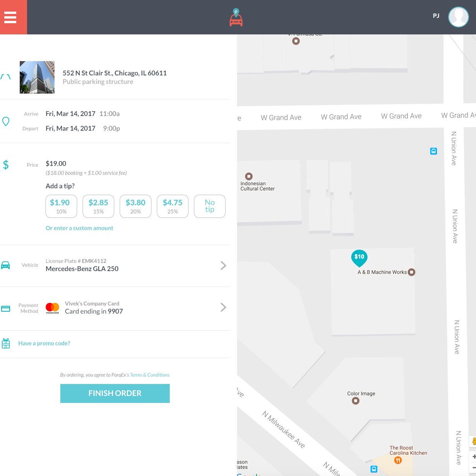Click Or enter a custom amount
This screenshot has height=476, width=476.
pyautogui.click(x=79, y=228)
